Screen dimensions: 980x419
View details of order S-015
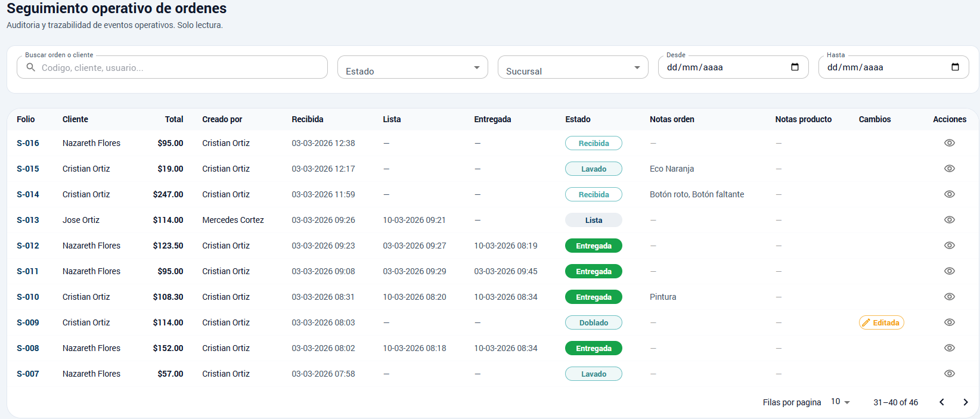pos(950,169)
